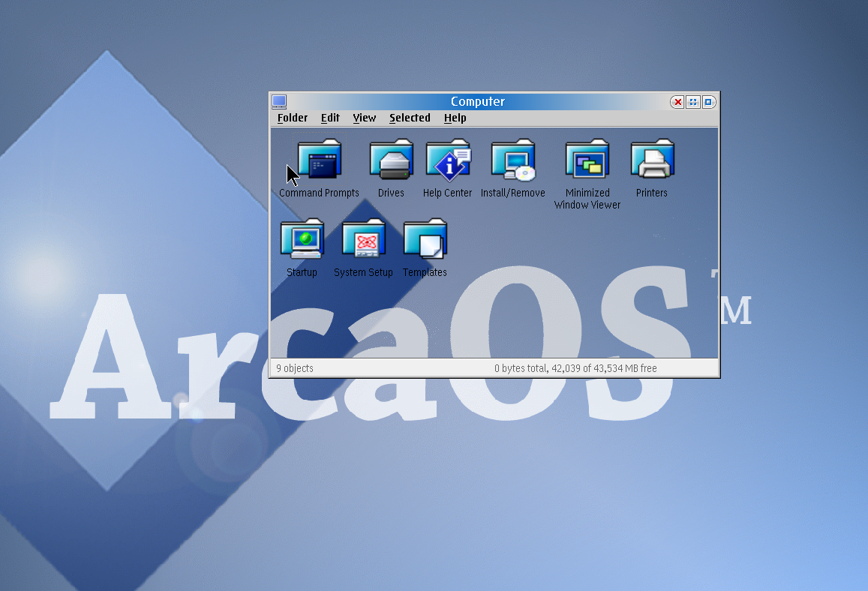Click the Computer window system menu icon
868x591 pixels.
tap(279, 101)
